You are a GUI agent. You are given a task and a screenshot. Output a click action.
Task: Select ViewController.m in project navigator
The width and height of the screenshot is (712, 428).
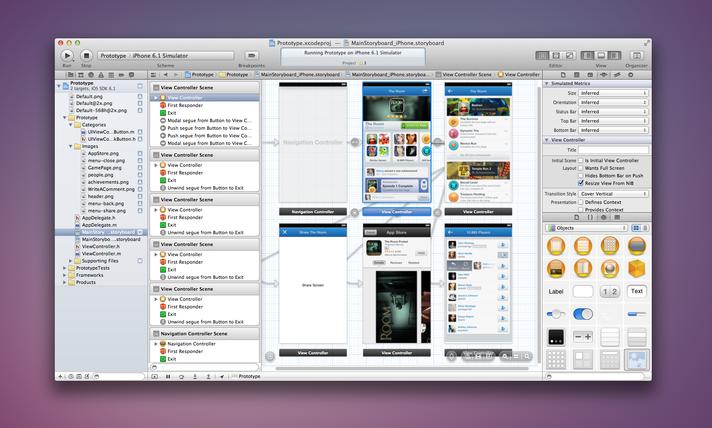101,254
